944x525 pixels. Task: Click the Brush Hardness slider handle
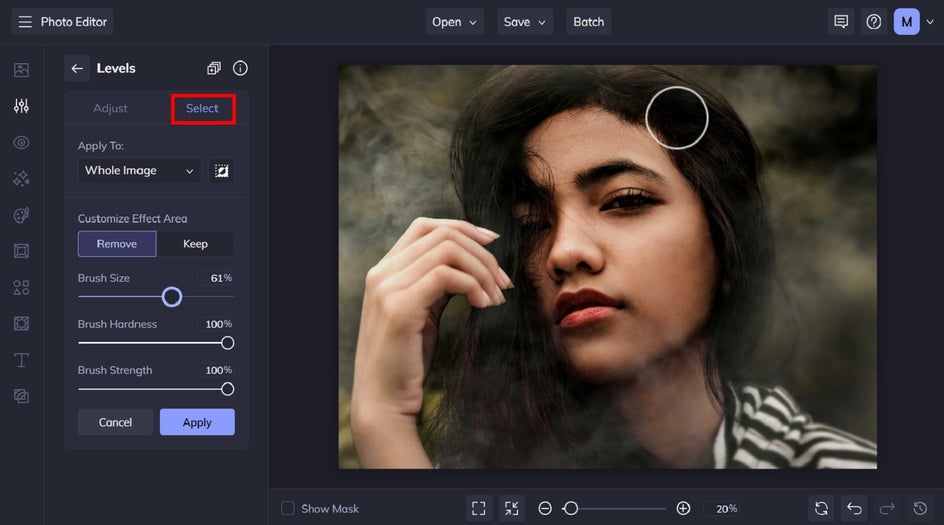click(x=227, y=343)
